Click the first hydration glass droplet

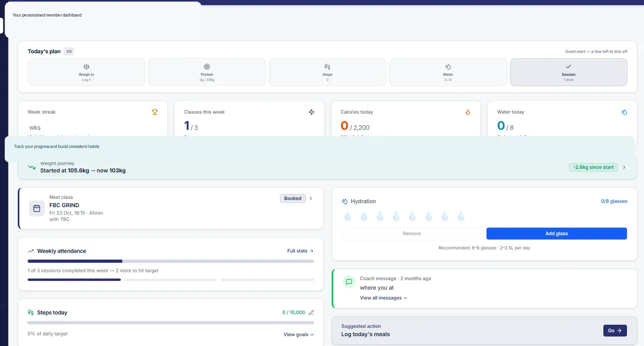tap(347, 216)
